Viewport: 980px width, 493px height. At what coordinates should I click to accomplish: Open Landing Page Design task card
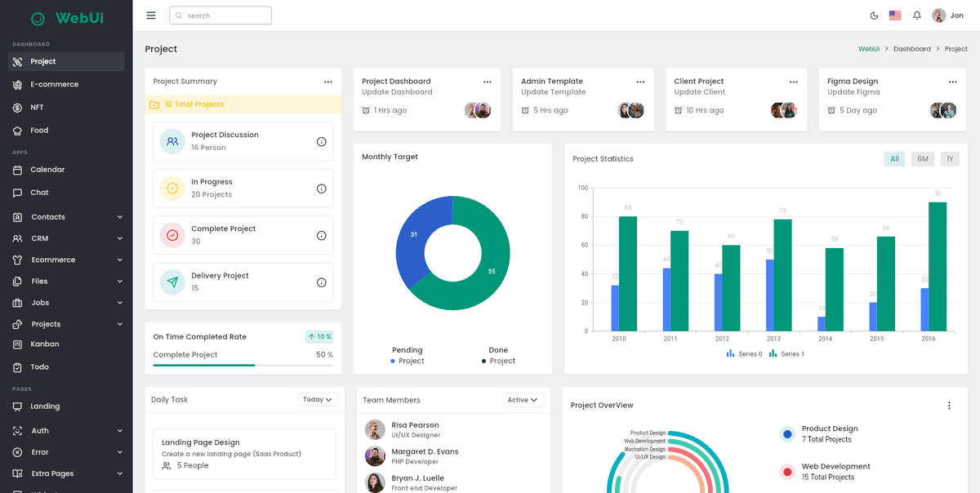(245, 454)
